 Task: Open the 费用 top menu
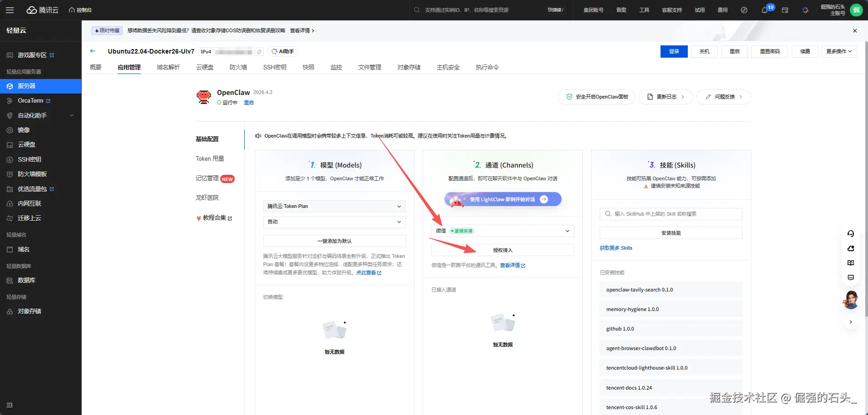(723, 10)
